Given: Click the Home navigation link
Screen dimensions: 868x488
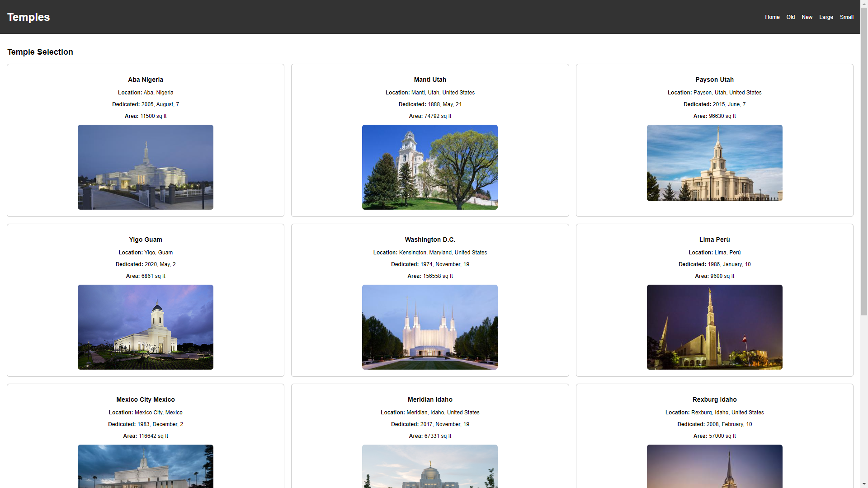Looking at the screenshot, I should click(x=773, y=17).
